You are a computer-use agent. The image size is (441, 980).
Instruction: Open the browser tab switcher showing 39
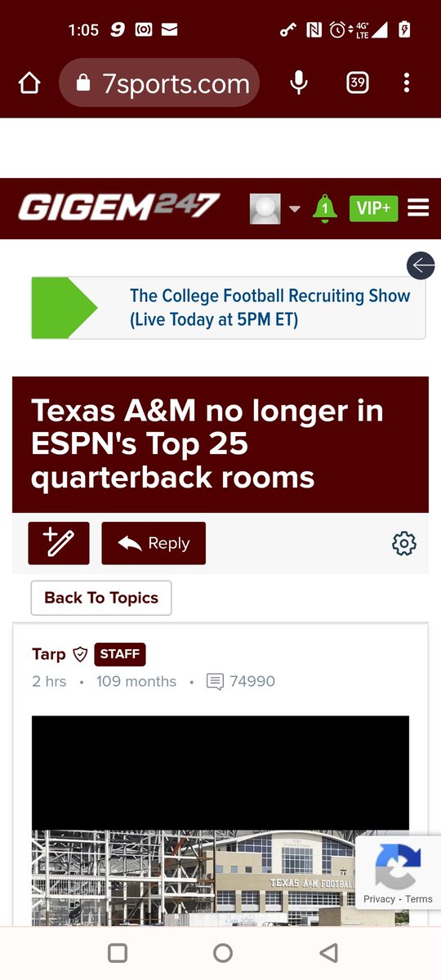pyautogui.click(x=357, y=82)
